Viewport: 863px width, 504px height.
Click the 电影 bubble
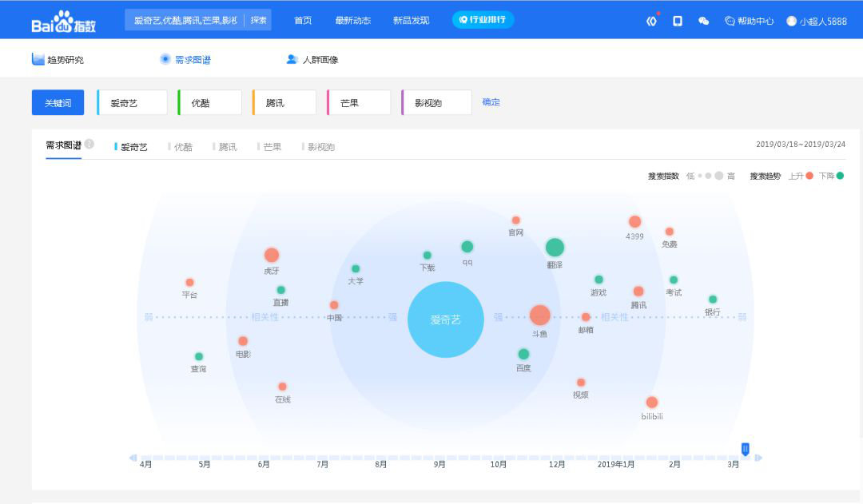[x=243, y=341]
